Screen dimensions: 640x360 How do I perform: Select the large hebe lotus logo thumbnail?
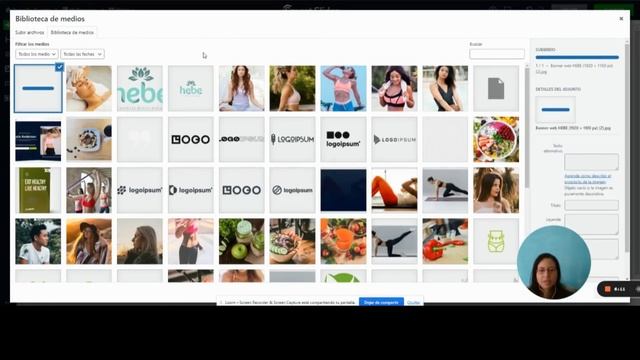pyautogui.click(x=140, y=89)
